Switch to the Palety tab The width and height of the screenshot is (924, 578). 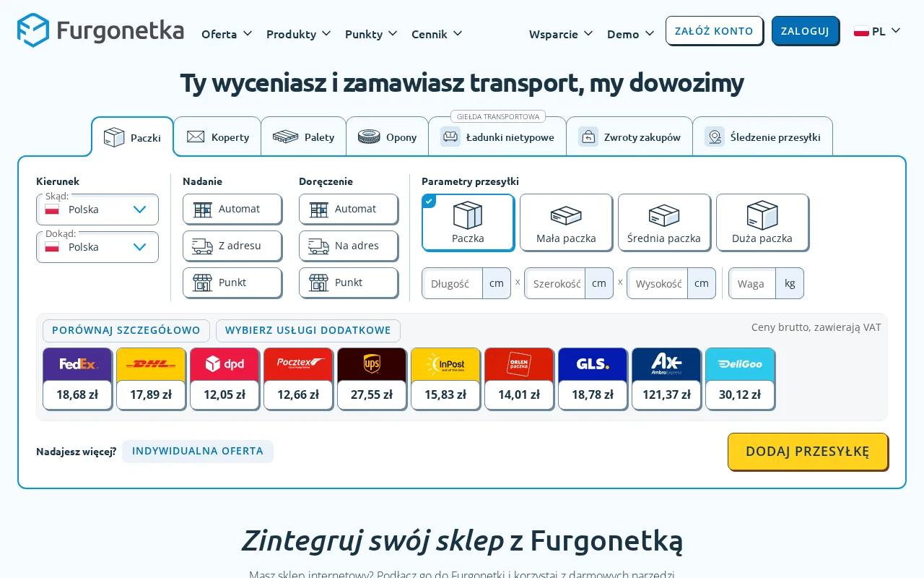click(304, 137)
